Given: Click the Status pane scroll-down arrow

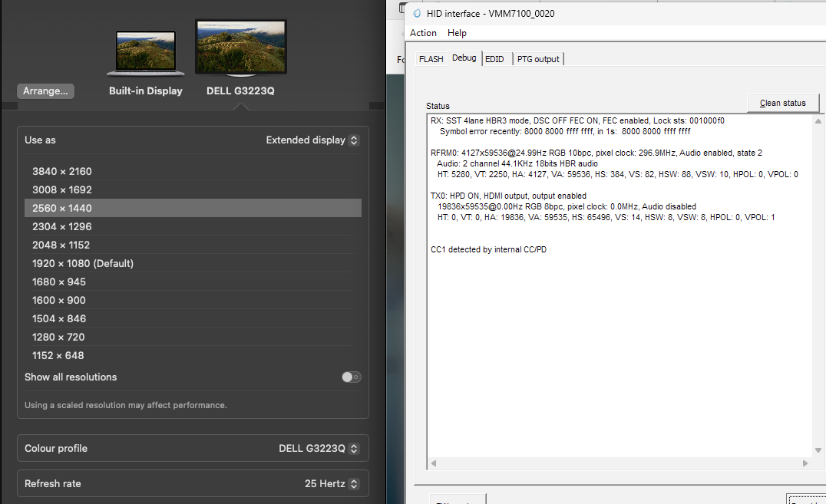Looking at the screenshot, I should (x=818, y=450).
